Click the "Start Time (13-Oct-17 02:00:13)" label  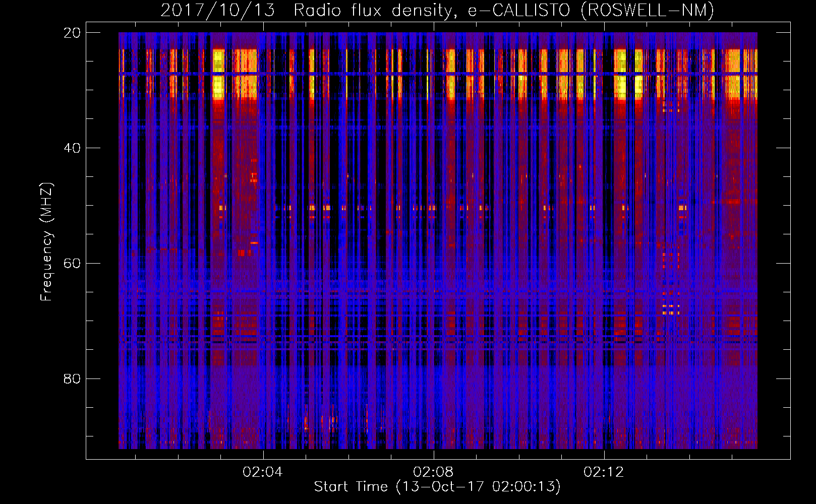tap(437, 487)
